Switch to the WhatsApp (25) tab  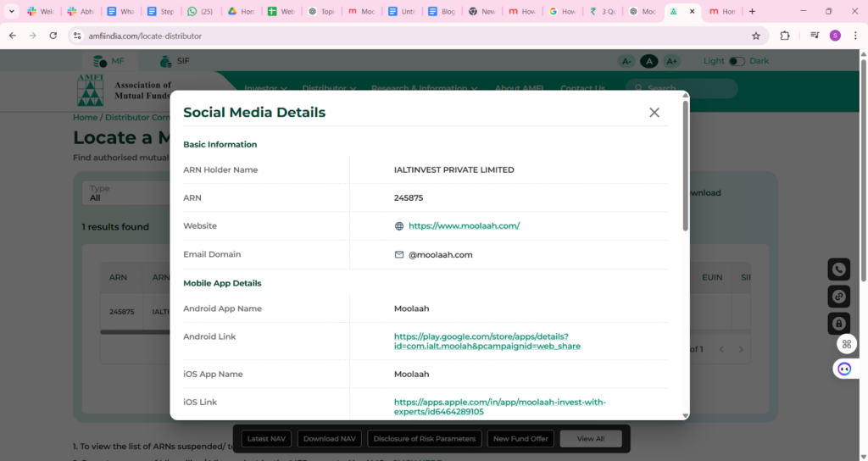click(200, 11)
